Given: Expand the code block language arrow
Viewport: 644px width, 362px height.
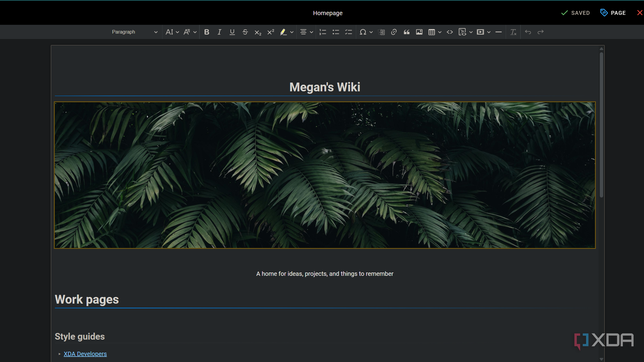Looking at the screenshot, I should point(471,32).
